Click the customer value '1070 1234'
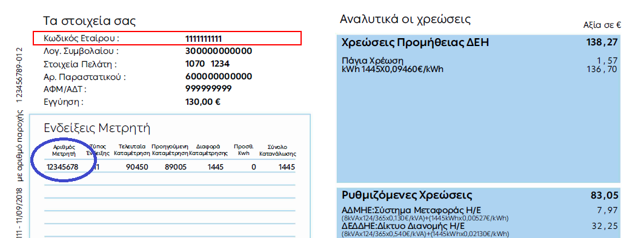The width and height of the screenshot is (644, 238). coord(207,64)
